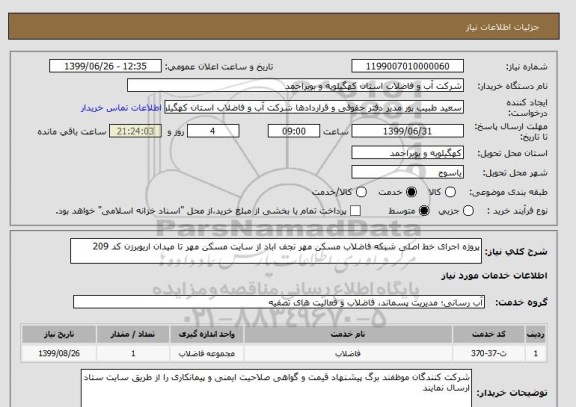Click the تعداد / مقدار column header
576x407 pixels.
(x=133, y=334)
